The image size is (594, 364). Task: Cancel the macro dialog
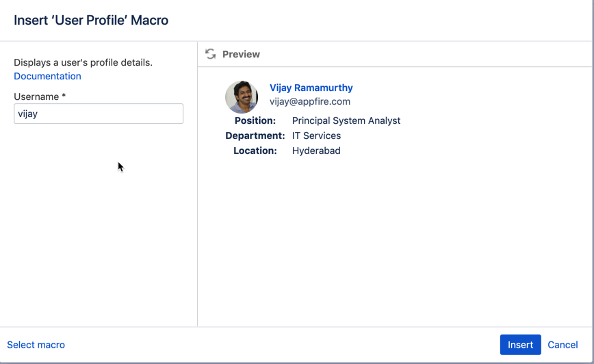click(563, 345)
